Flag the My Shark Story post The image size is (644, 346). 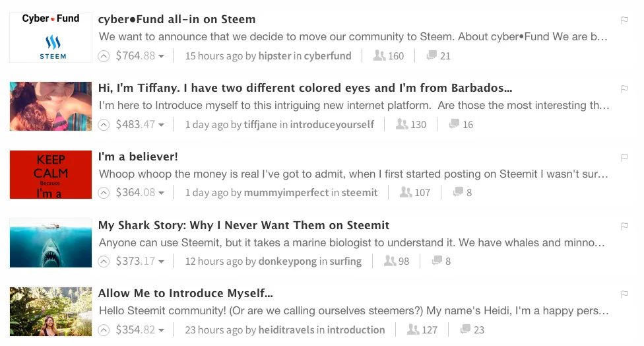[x=624, y=226]
